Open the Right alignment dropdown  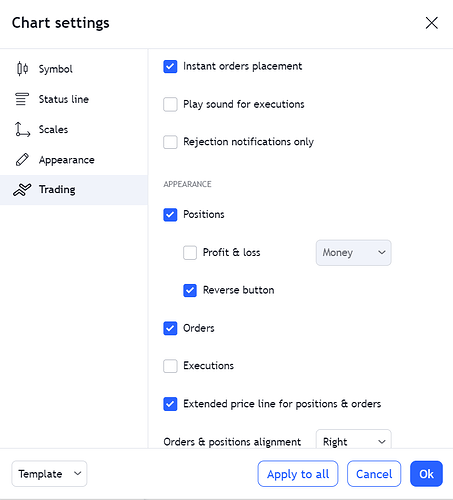click(x=353, y=440)
